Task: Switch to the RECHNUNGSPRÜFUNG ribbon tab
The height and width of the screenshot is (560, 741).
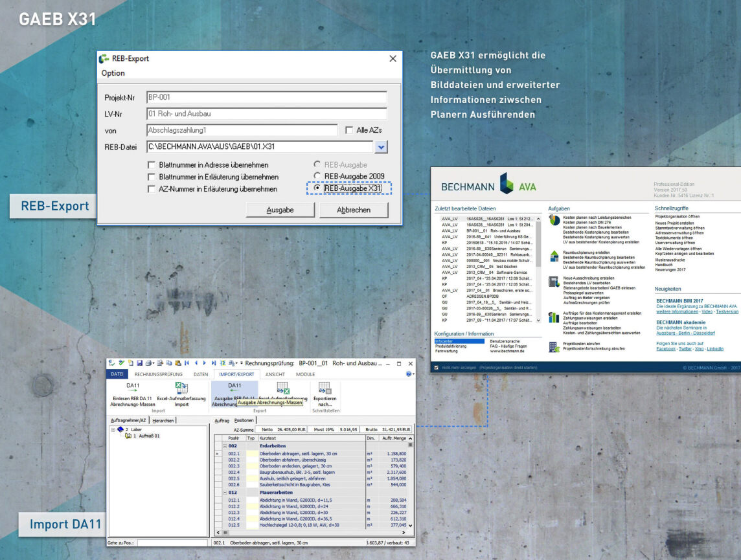Action: [x=158, y=374]
